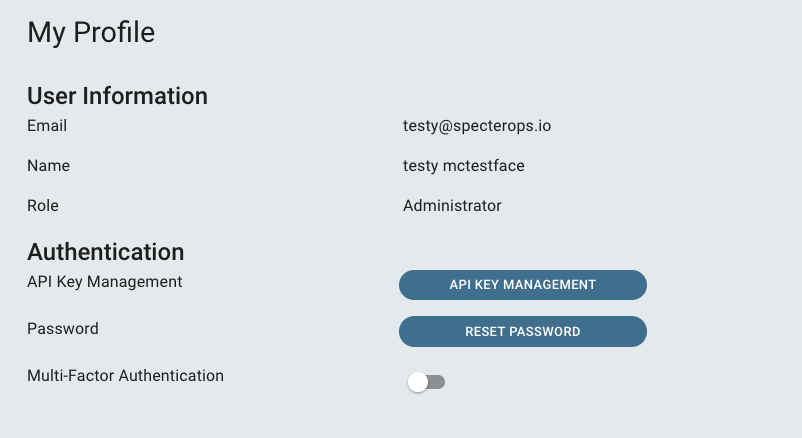
Task: Click the word 'Profile' in the title
Action: click(114, 32)
